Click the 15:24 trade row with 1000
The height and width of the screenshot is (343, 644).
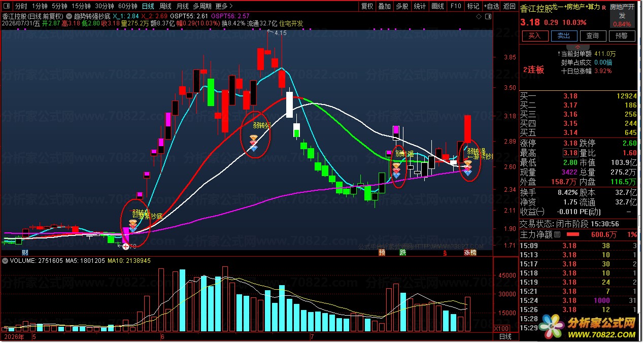[x=579, y=300]
